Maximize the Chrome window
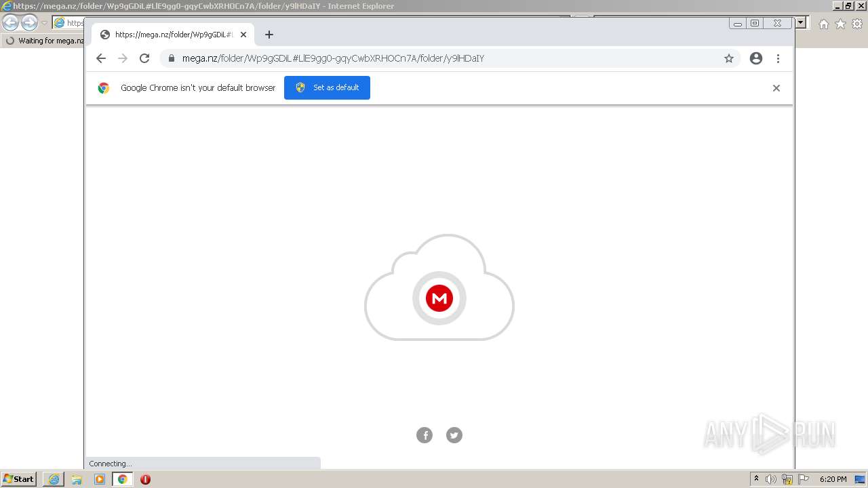 pos(755,24)
